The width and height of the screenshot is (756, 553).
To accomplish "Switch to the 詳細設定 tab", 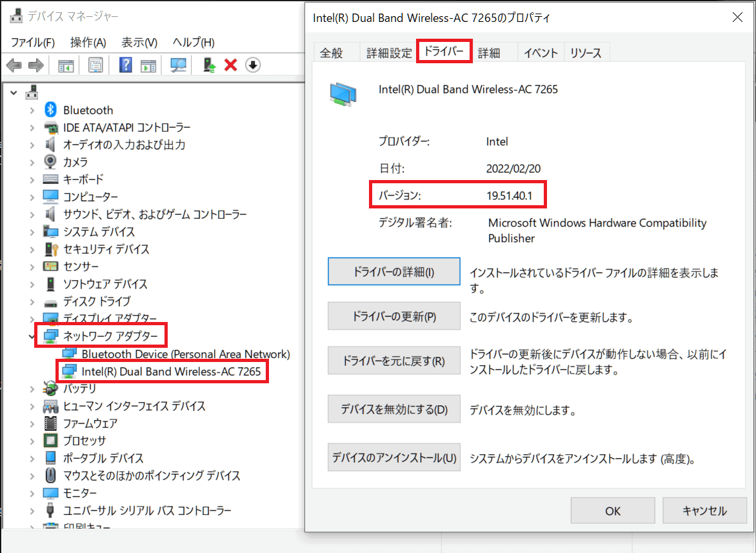I will (389, 52).
